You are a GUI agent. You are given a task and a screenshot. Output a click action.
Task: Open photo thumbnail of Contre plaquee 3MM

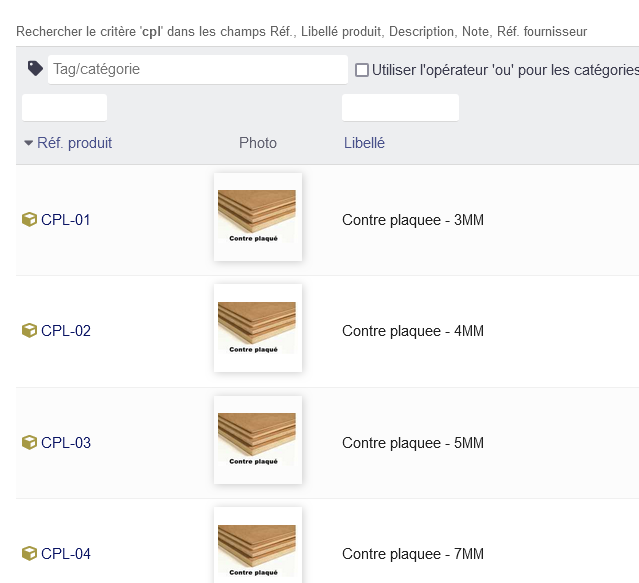[258, 217]
